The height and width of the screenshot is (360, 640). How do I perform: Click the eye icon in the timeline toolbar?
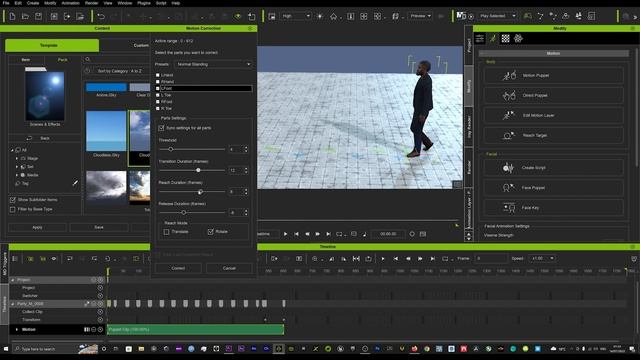click(54, 259)
